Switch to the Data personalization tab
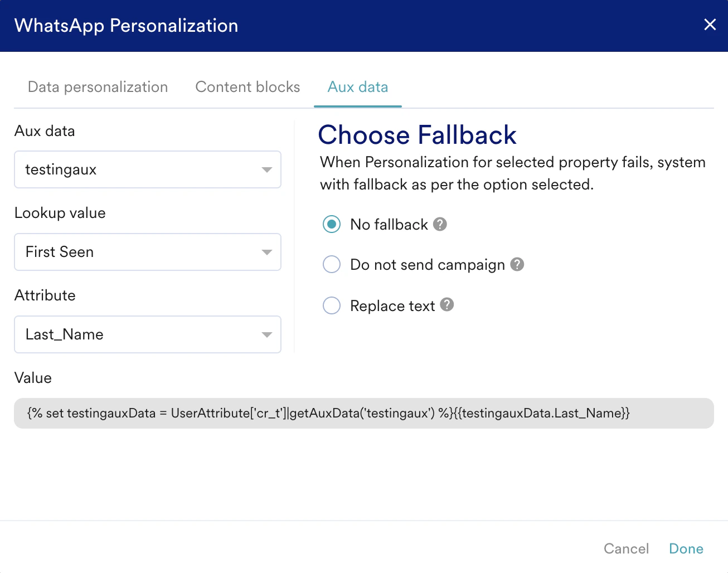728x573 pixels. click(x=98, y=87)
